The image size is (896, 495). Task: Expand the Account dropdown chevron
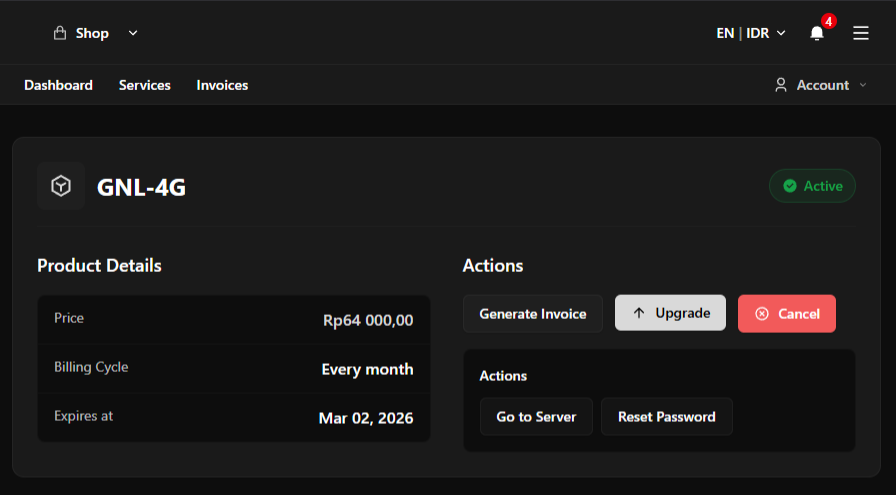pyautogui.click(x=863, y=85)
